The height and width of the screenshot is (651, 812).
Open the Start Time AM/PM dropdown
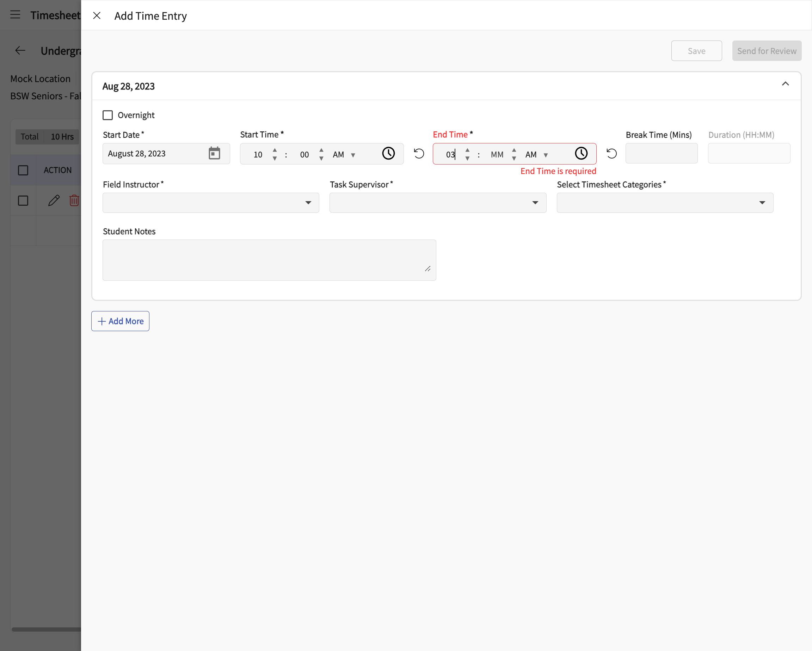pos(344,154)
